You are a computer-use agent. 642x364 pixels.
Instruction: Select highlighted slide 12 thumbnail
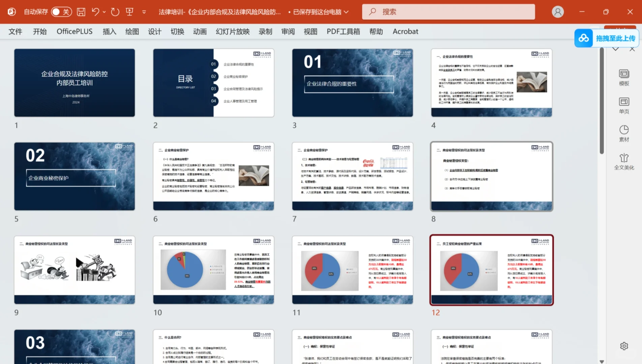(x=492, y=270)
